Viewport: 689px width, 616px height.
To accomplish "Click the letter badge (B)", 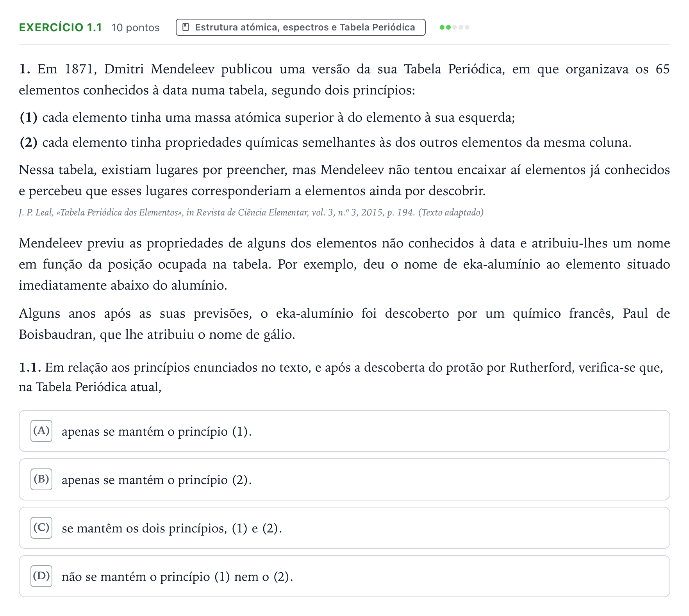I will 41,479.
